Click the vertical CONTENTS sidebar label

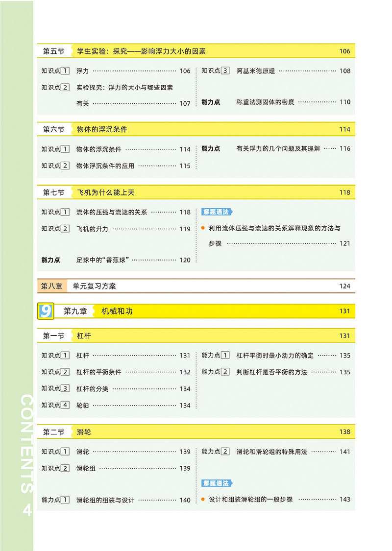[x=27, y=443]
